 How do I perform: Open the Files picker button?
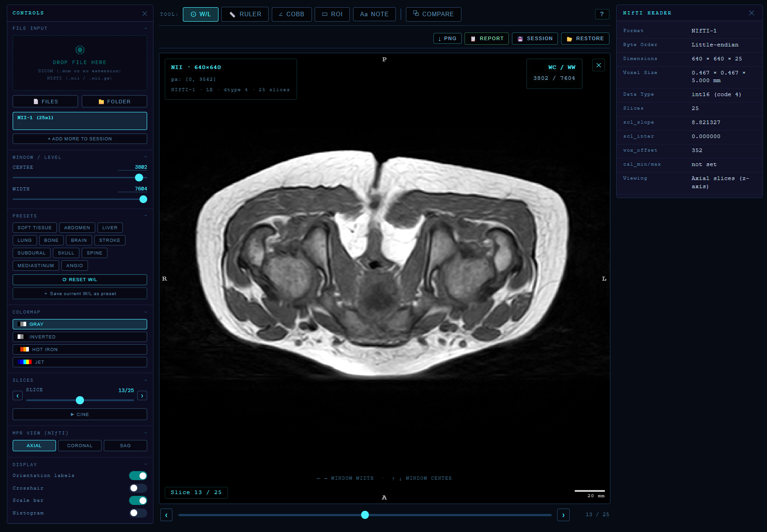(45, 102)
